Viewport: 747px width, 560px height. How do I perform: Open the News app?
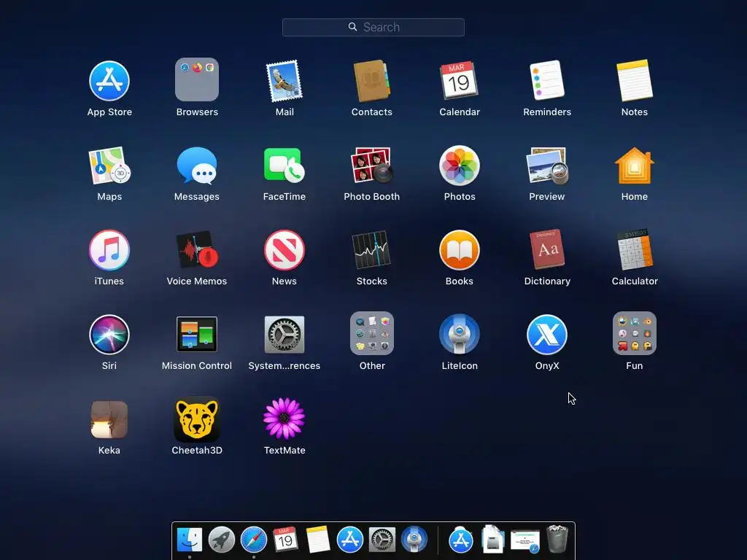point(285,250)
